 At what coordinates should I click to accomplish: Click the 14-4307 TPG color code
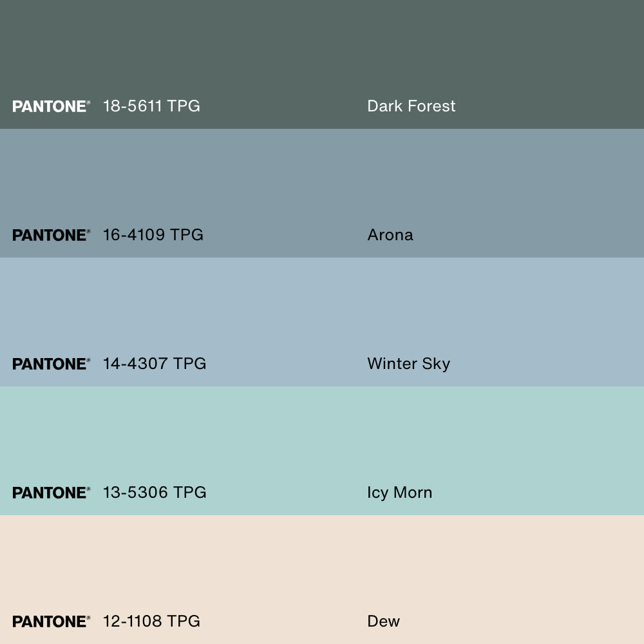pyautogui.click(x=155, y=364)
